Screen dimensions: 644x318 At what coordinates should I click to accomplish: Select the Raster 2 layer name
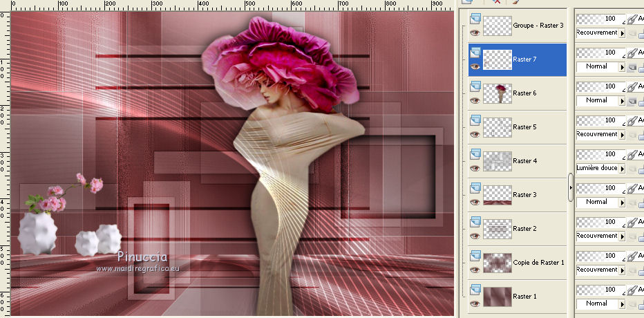(524, 229)
